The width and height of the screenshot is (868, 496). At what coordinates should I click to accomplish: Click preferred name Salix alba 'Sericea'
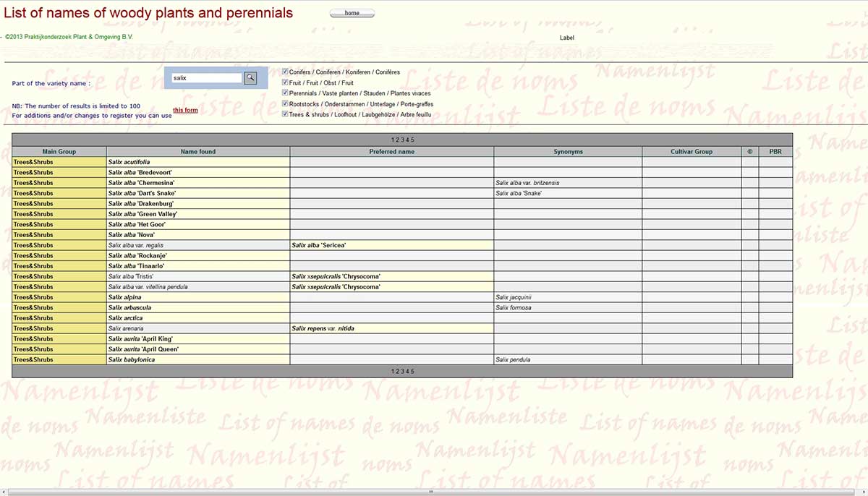(x=318, y=245)
